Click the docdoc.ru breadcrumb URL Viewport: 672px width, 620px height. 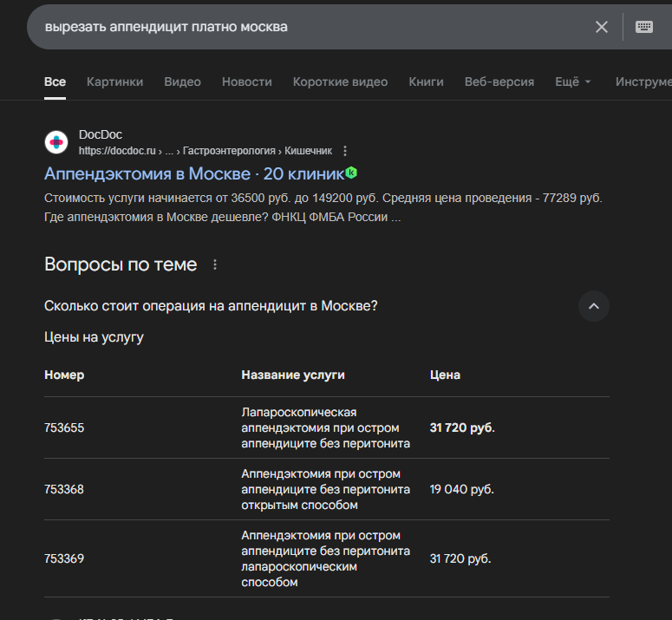117,151
